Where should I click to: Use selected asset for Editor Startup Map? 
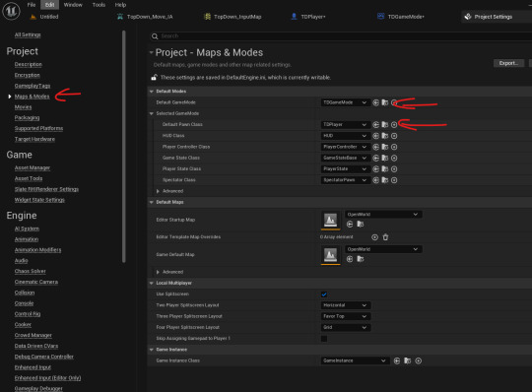[350, 225]
